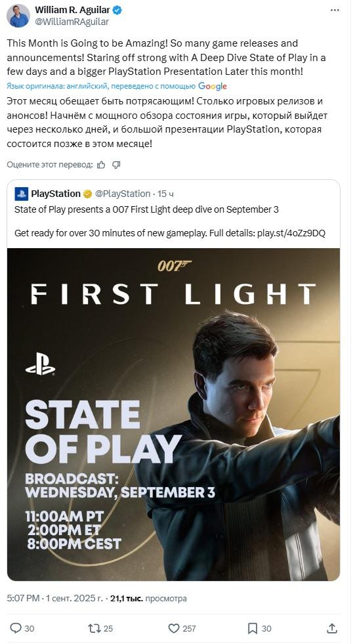Open the 007 First Light State of Play image
This screenshot has width=353, height=644.
click(x=173, y=414)
